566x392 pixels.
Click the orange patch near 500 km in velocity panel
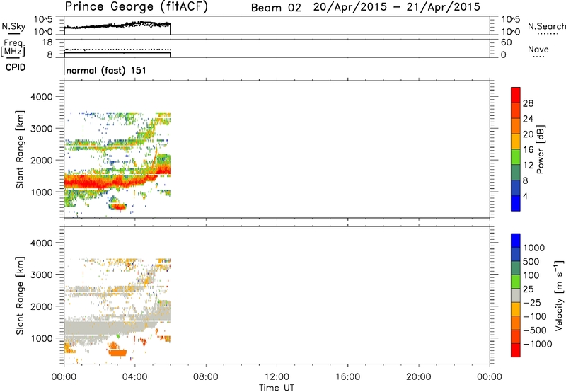[117, 352]
